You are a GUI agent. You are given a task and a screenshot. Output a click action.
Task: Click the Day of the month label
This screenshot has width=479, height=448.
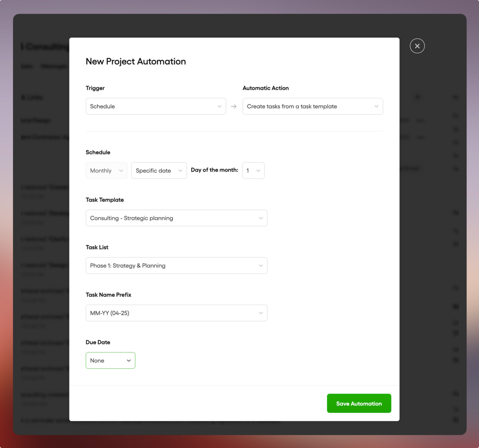pos(214,170)
